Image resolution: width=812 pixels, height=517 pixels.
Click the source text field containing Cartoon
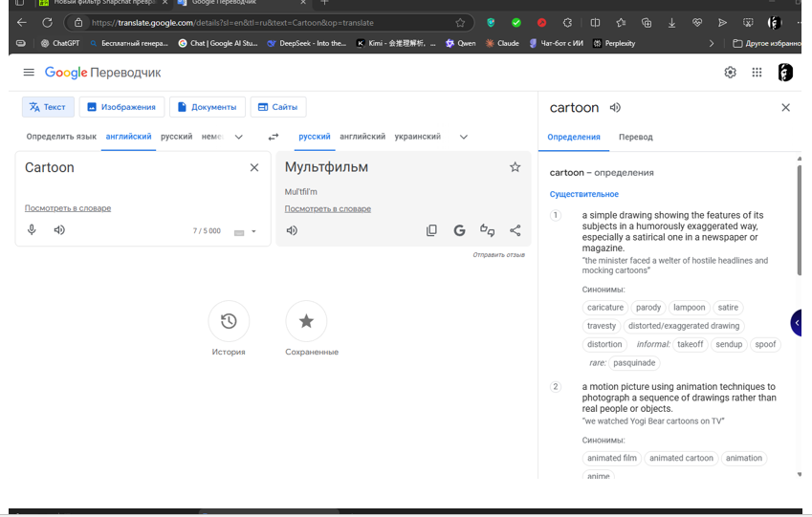[132, 167]
